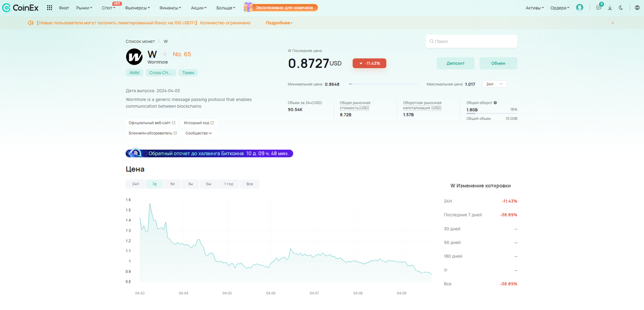Open the 24H price range dropdown

(495, 84)
